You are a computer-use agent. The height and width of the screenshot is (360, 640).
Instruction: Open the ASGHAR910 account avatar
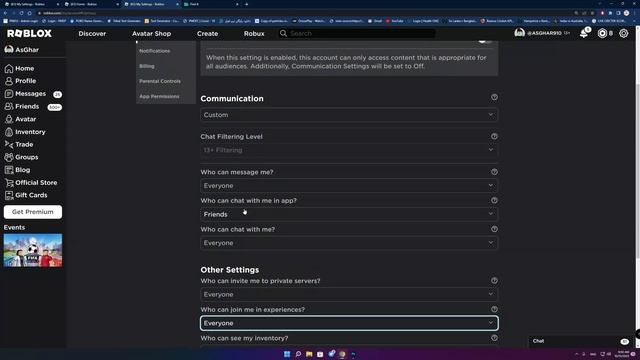coord(519,33)
